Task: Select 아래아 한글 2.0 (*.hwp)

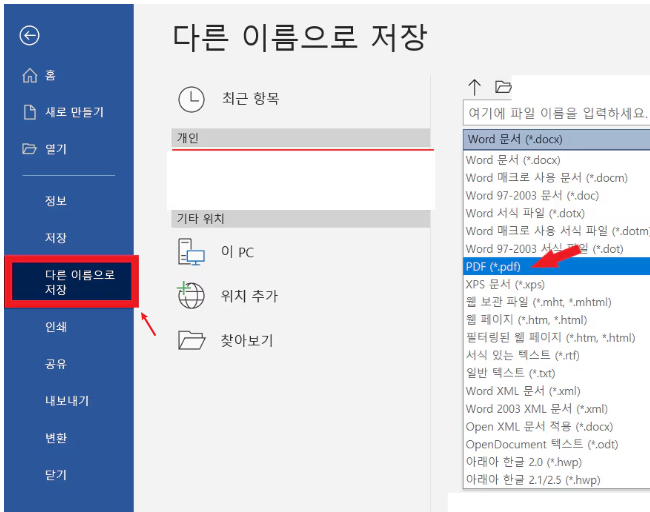Action: click(x=556, y=462)
